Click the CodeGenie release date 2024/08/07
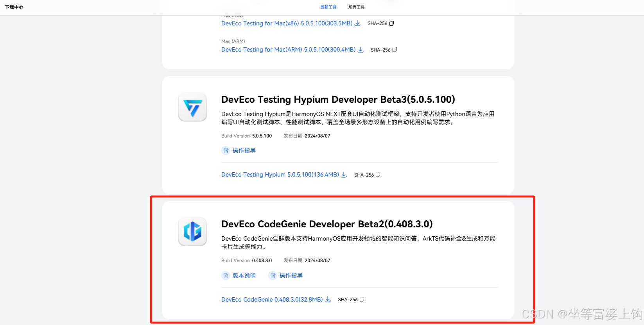 pos(318,261)
